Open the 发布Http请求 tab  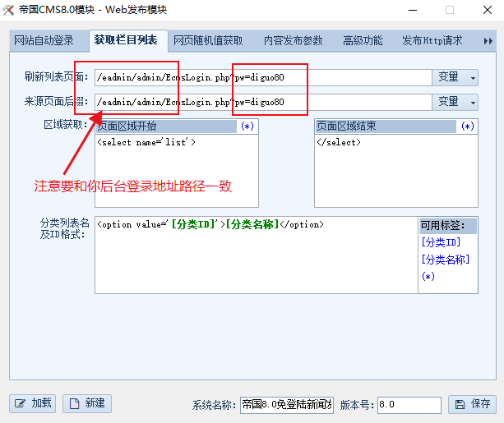pos(432,41)
